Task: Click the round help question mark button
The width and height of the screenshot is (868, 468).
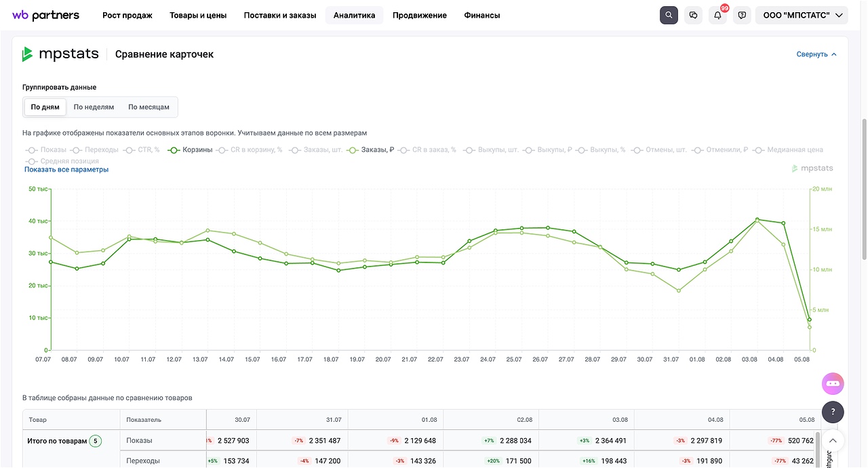Action: [x=833, y=412]
